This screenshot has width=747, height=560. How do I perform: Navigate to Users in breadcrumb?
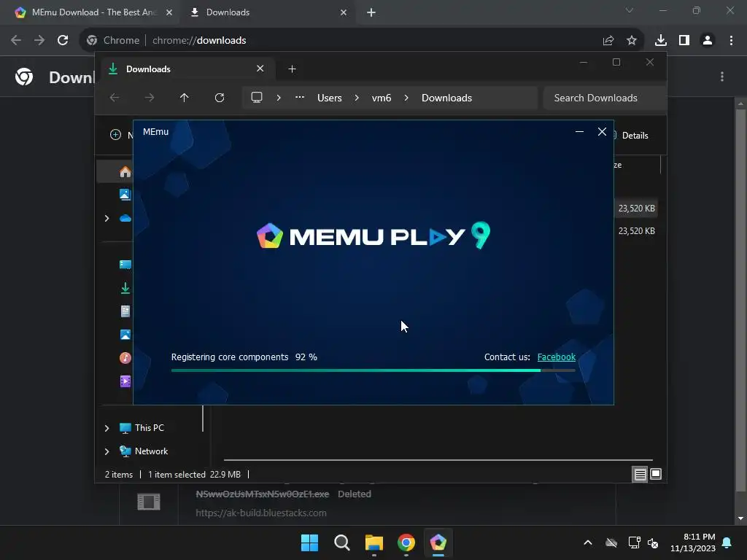pyautogui.click(x=330, y=98)
